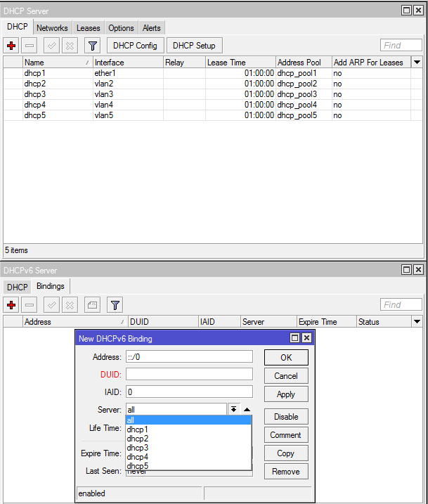Disable binding with X icon in DHCPv6 Server
The height and width of the screenshot is (504, 428).
click(x=70, y=304)
